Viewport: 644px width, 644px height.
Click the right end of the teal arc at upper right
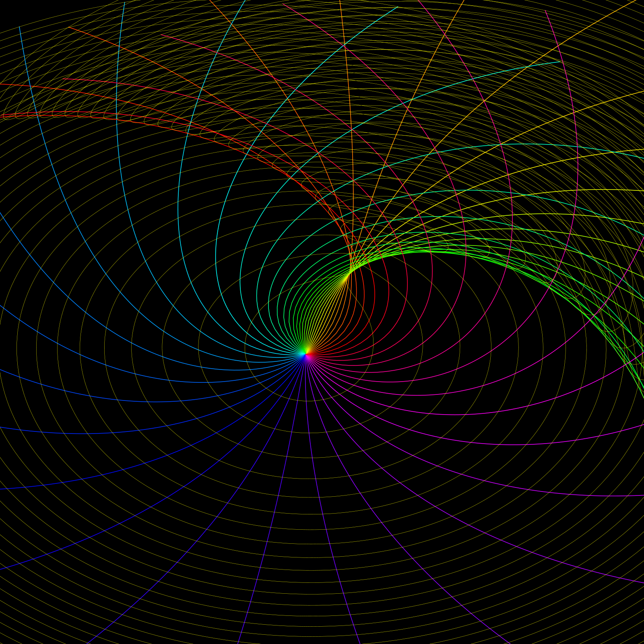click(559, 62)
